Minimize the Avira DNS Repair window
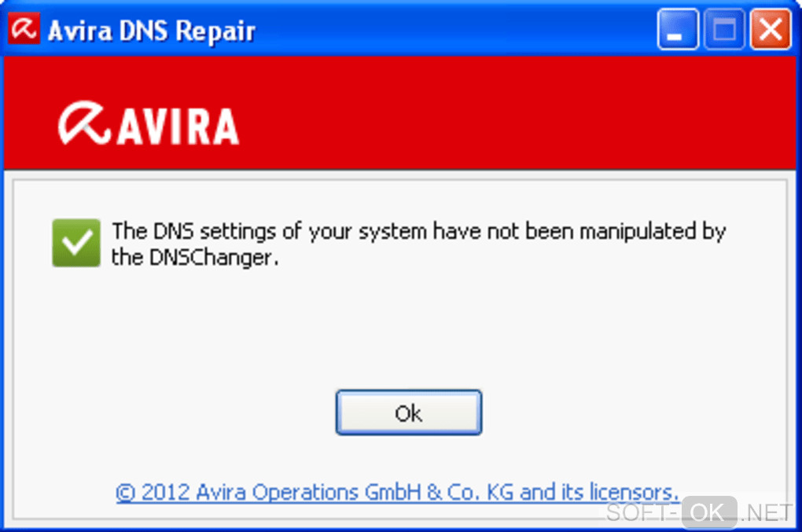This screenshot has width=802, height=532. [x=677, y=29]
